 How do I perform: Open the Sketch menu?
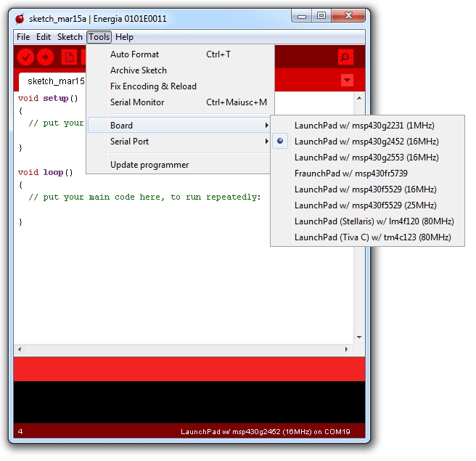click(x=70, y=37)
